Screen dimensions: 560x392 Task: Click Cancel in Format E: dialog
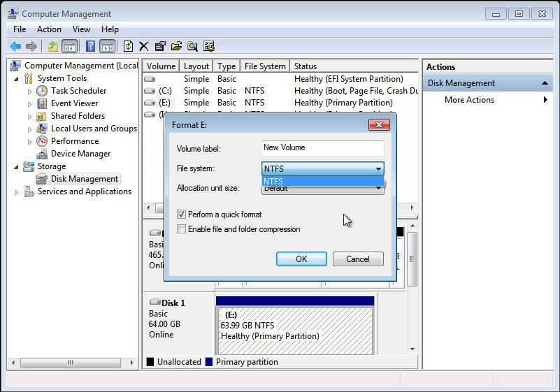coord(358,259)
